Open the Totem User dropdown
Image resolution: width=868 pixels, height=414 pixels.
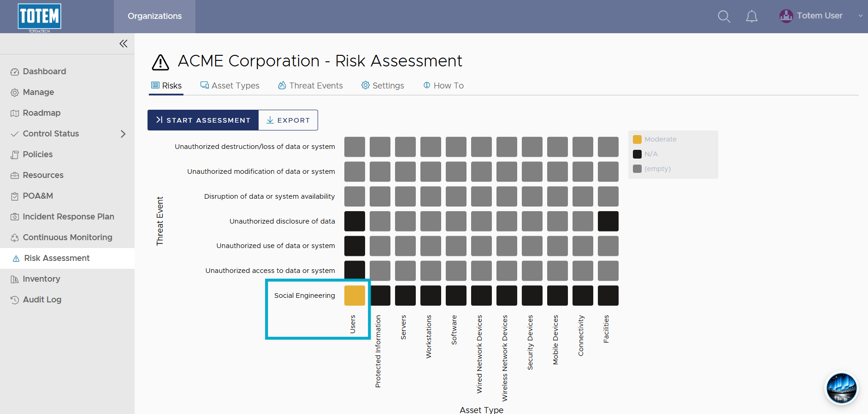[821, 16]
